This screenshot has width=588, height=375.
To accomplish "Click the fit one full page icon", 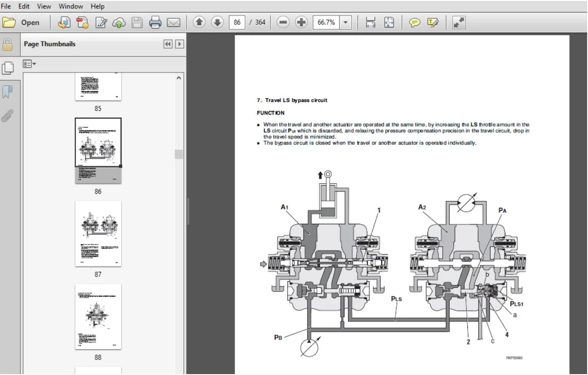I will point(389,23).
